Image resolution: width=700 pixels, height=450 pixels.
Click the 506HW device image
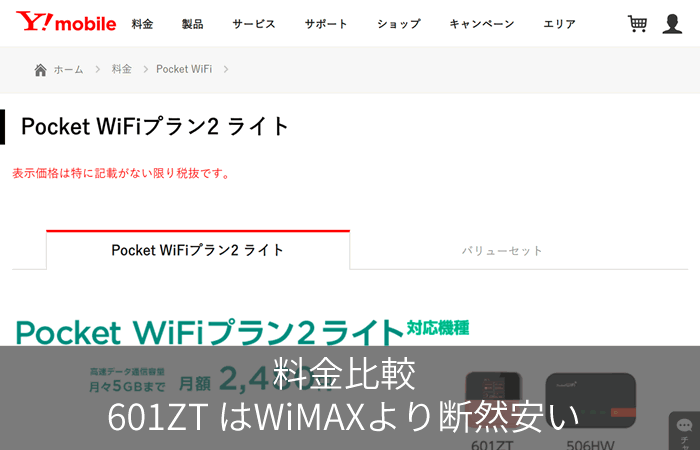[x=591, y=401]
